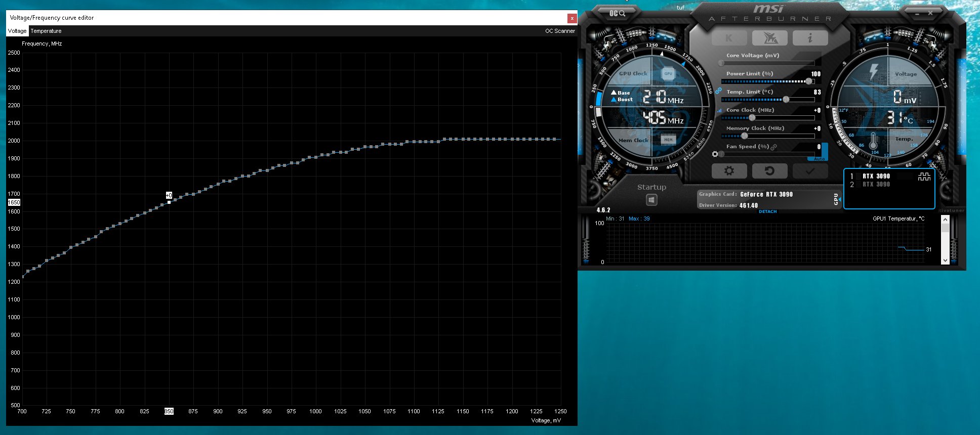Click the reset circular arrow button
The width and height of the screenshot is (980, 435).
[769, 171]
